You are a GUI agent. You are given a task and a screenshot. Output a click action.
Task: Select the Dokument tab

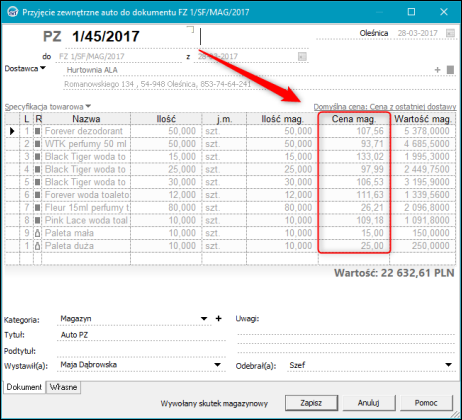click(24, 387)
